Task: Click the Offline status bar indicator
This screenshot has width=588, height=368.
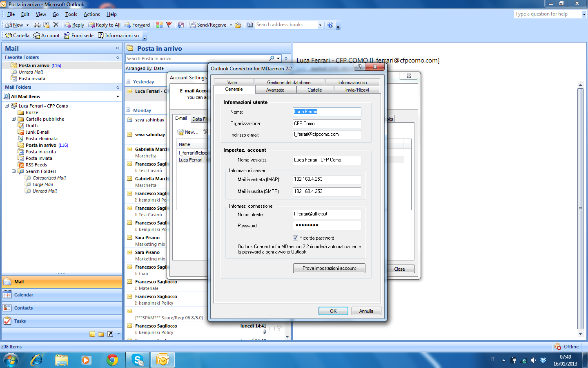Action: point(567,347)
